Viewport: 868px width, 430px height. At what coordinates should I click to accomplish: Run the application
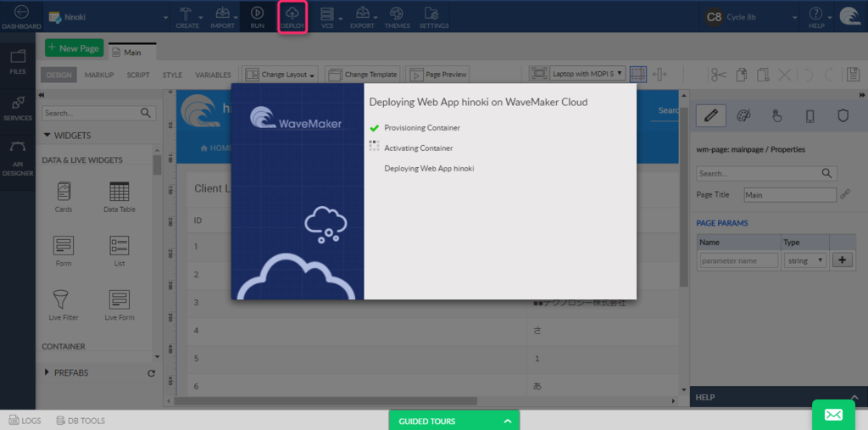(258, 17)
